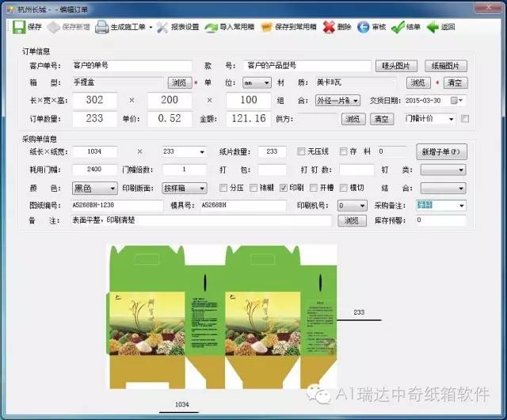Click the red 删除 delete icon

pyautogui.click(x=329, y=27)
